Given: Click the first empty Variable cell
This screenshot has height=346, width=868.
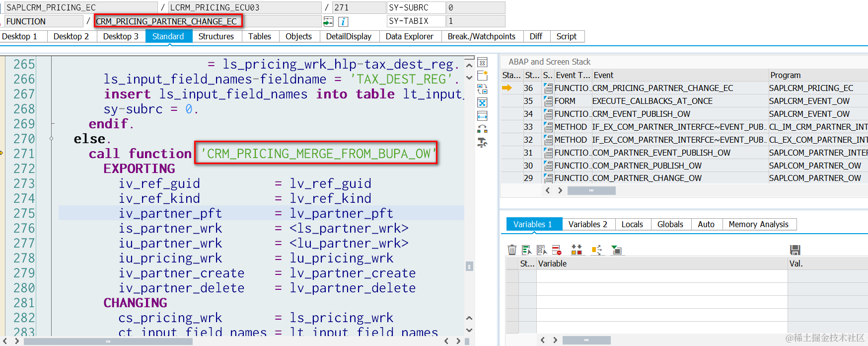Looking at the screenshot, I should pyautogui.click(x=662, y=276).
